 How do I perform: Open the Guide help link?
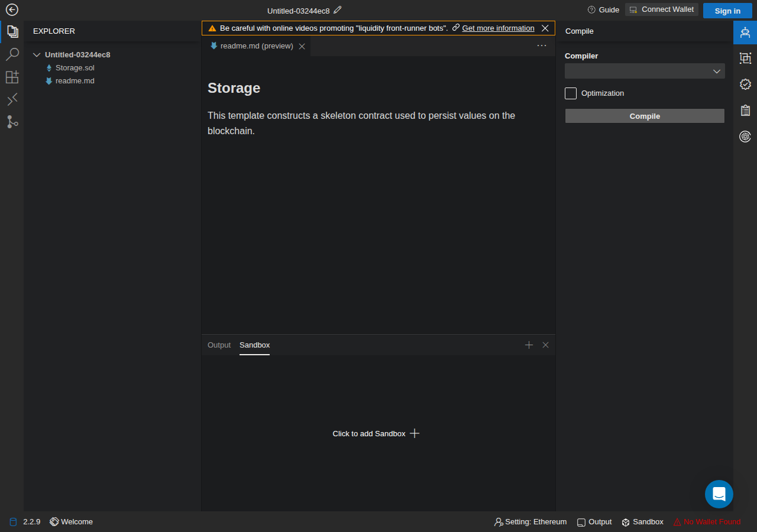(x=603, y=9)
